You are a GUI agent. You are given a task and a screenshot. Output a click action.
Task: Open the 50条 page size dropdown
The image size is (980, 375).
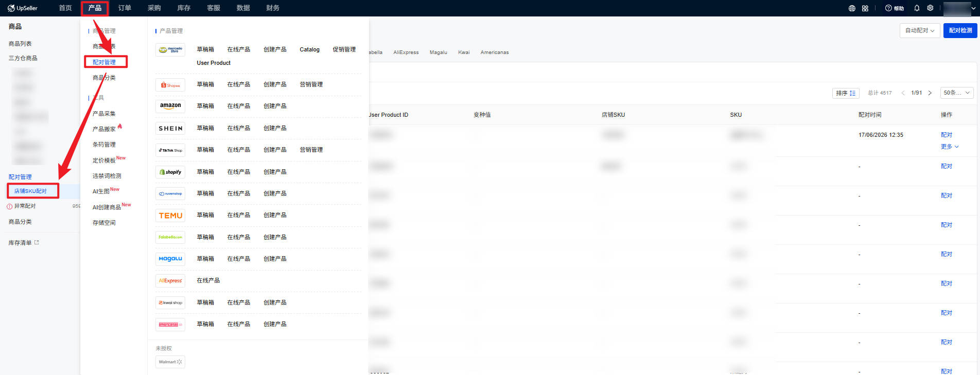pyautogui.click(x=957, y=93)
